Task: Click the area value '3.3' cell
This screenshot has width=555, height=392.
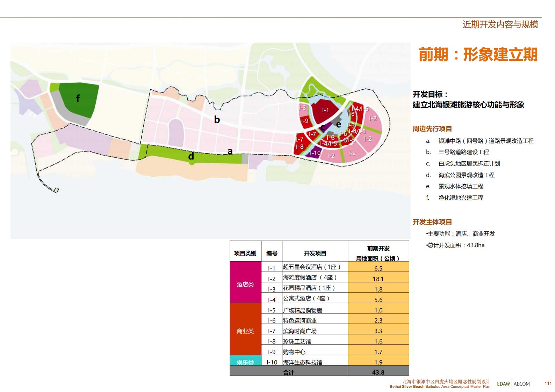Action: tap(379, 330)
